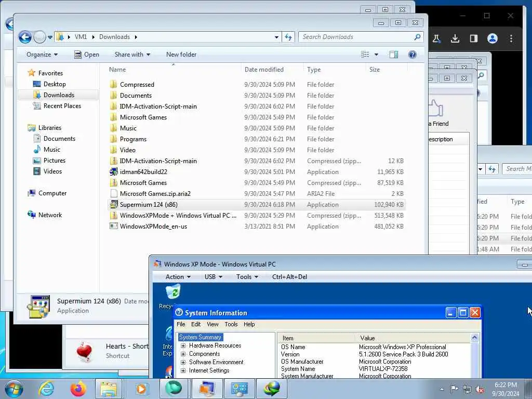Open the Organize dropdown menu
532x399 pixels.
coord(42,55)
